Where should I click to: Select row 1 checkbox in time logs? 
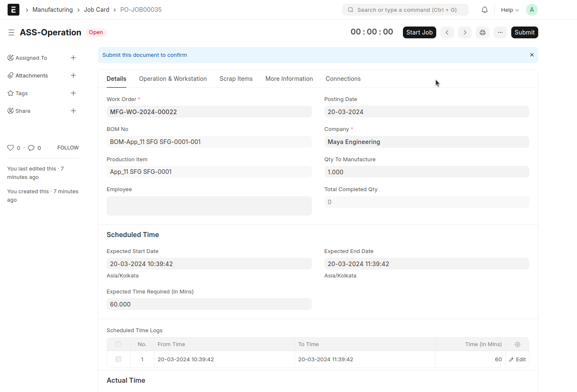(x=118, y=359)
